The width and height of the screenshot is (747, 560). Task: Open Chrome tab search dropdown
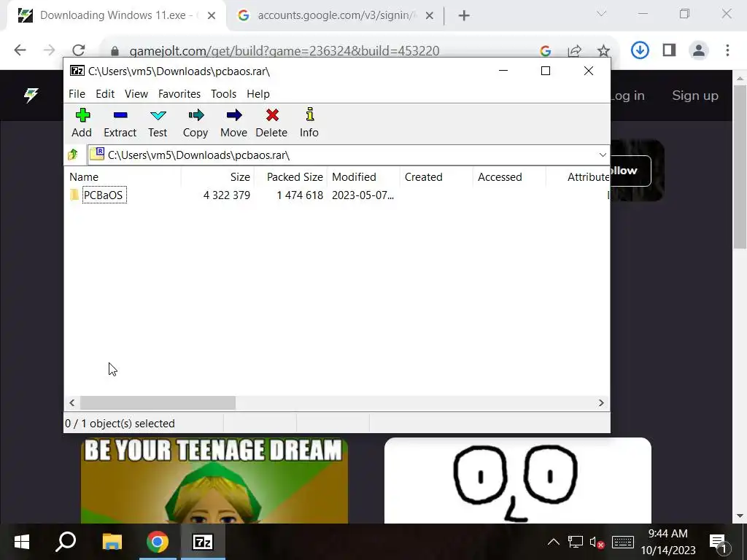pos(601,15)
